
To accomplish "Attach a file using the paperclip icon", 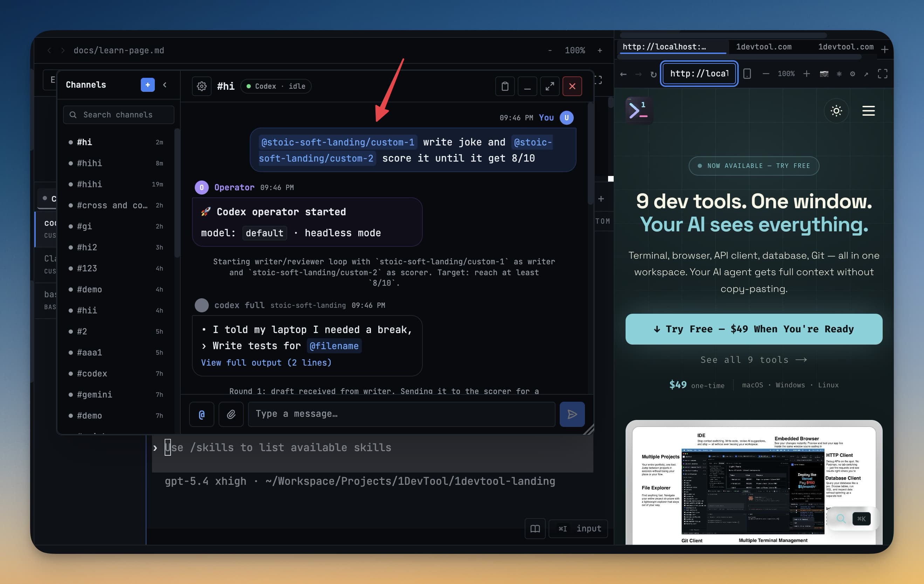I will pyautogui.click(x=231, y=414).
